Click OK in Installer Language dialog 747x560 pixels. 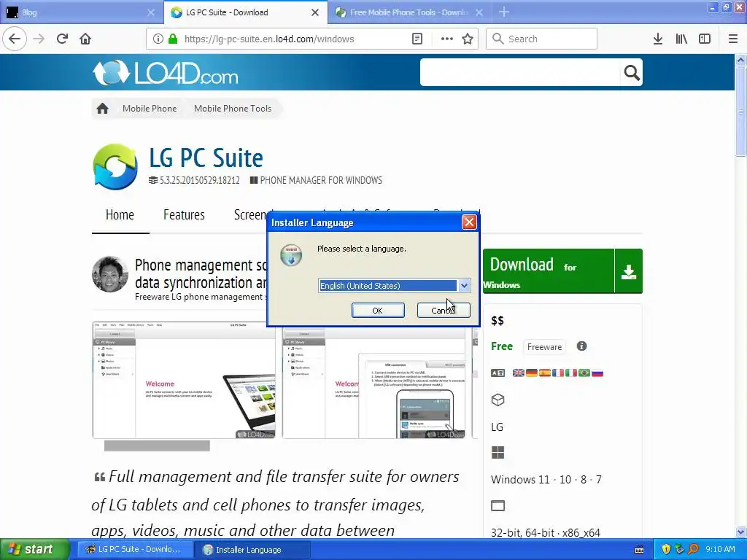(x=378, y=311)
